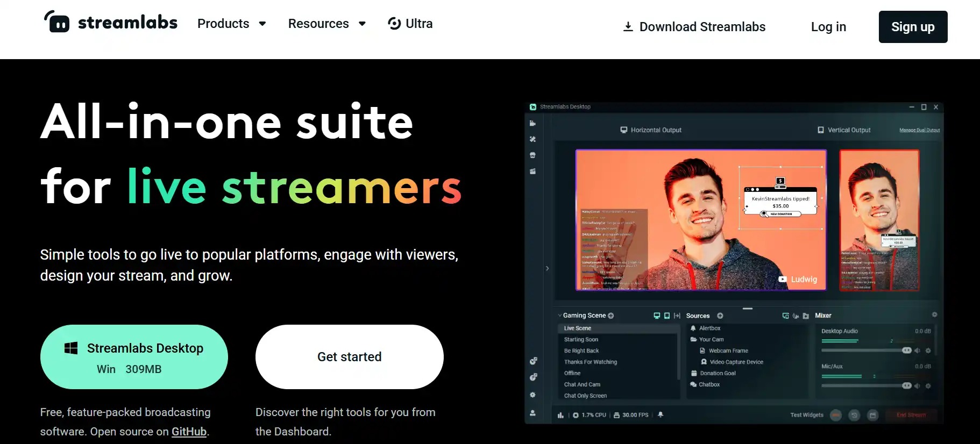
Task: Click the Donation Goal calendar icon
Action: (x=694, y=373)
